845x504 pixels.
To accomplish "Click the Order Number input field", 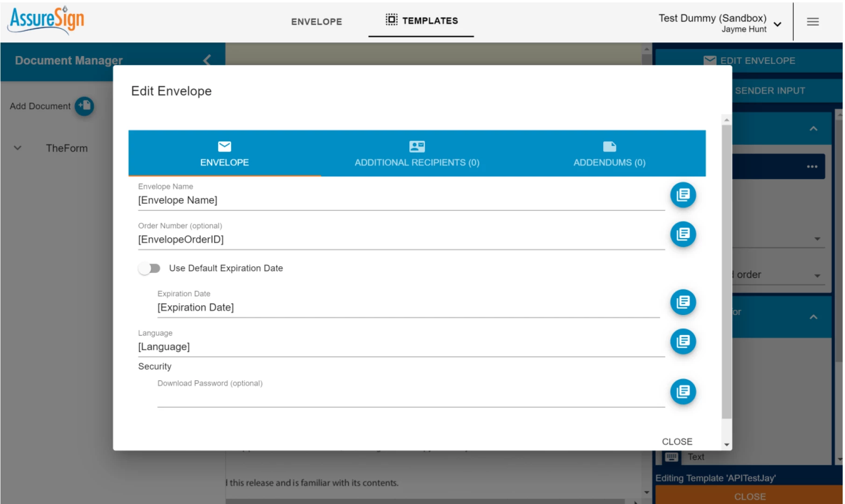I will [401, 239].
